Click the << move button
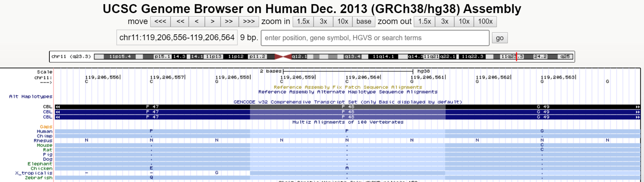644x182 pixels. (x=180, y=22)
